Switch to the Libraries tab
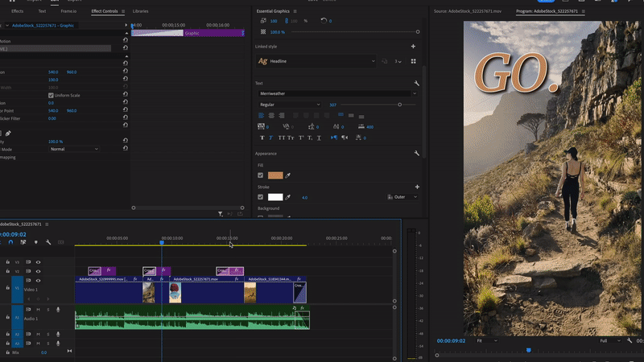644x362 pixels. coord(140,12)
